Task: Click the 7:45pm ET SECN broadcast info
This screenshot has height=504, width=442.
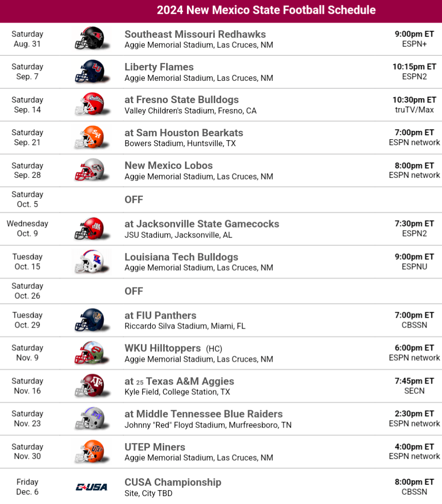Action: click(x=414, y=386)
